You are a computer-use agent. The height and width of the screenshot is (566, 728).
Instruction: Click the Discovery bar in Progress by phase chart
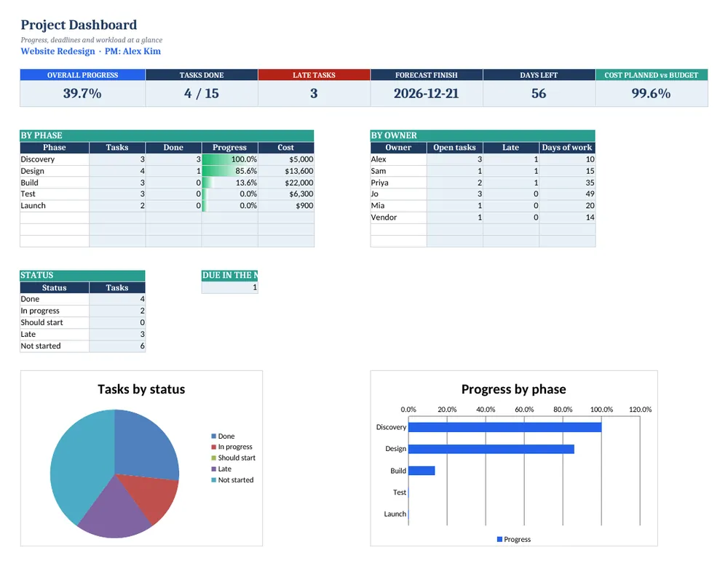[x=505, y=427]
